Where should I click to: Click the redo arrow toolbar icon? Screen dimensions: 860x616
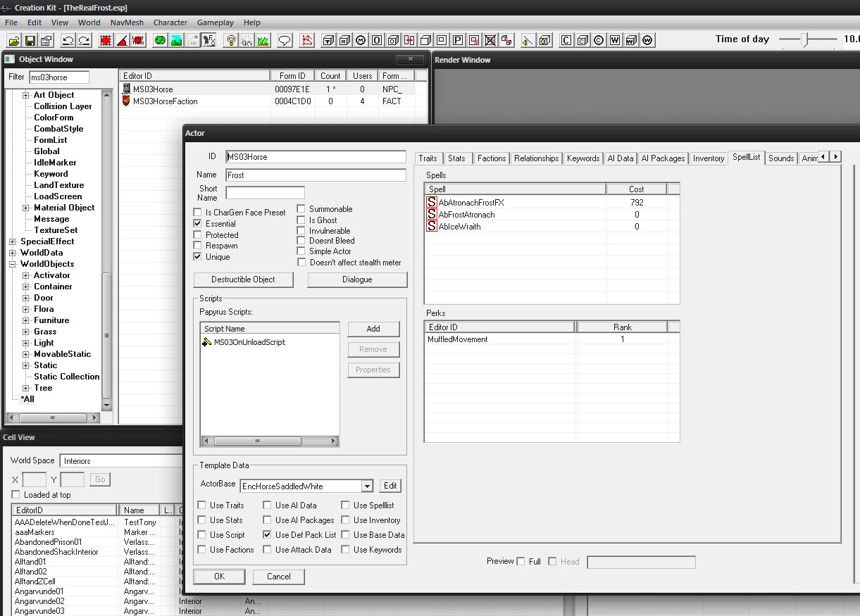(85, 40)
